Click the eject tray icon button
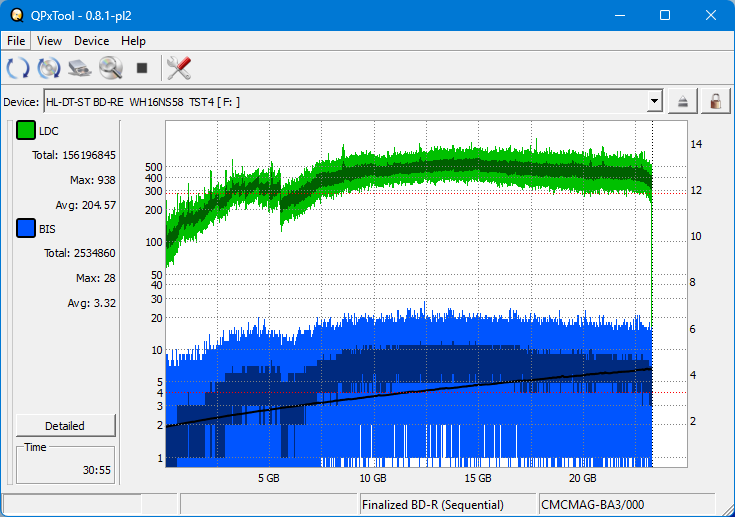 (x=682, y=101)
